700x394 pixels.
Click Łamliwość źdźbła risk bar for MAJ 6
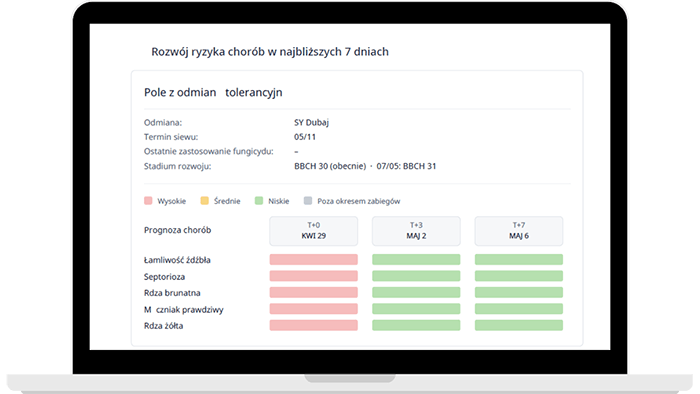519,260
